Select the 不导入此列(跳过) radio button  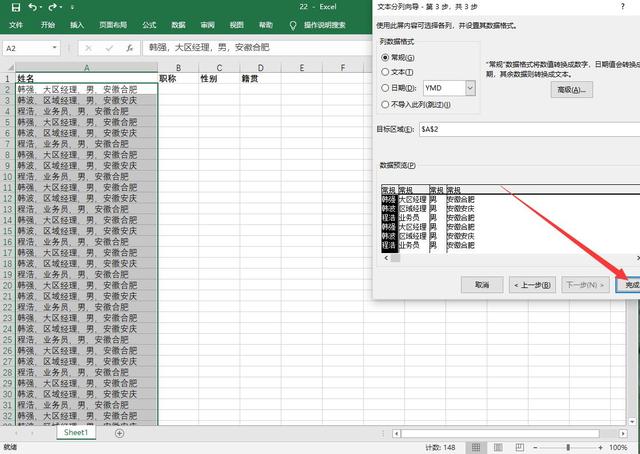[385, 105]
